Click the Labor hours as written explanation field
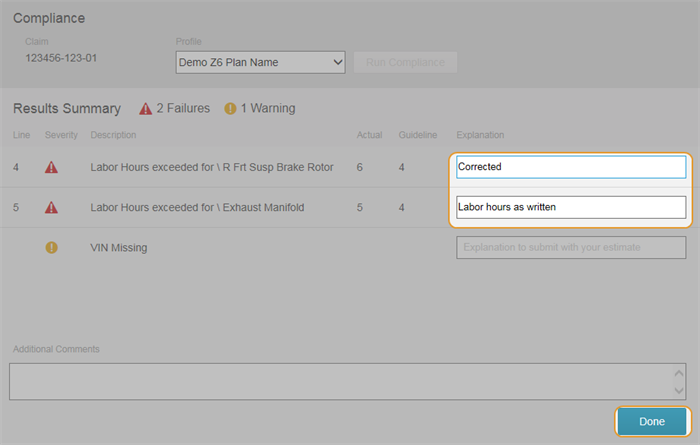The image size is (700, 445). [571, 207]
